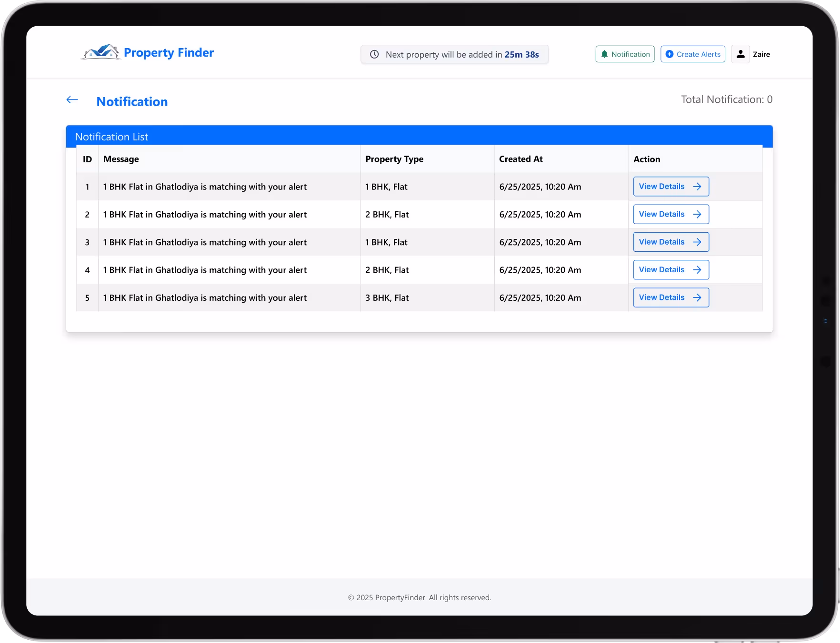
Task: Click the Property Finder house logo
Action: (100, 52)
